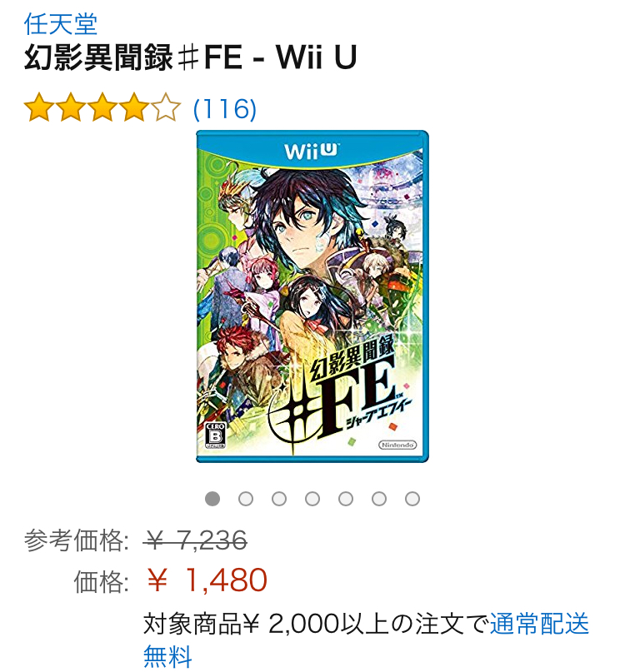Screen dimensions: 625x672
Task: Select the third image carousel dot
Action: click(279, 499)
